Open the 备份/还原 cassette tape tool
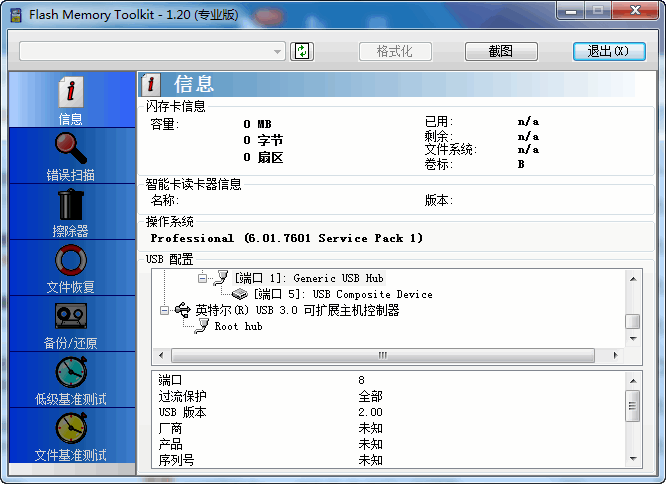This screenshot has height=484, width=666. click(71, 315)
